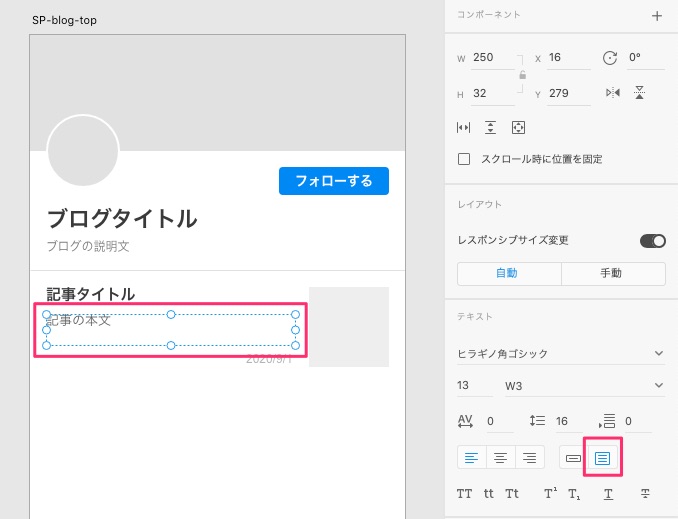Click the フォローする button
Viewport: 678px width, 519px height.
pyautogui.click(x=333, y=181)
